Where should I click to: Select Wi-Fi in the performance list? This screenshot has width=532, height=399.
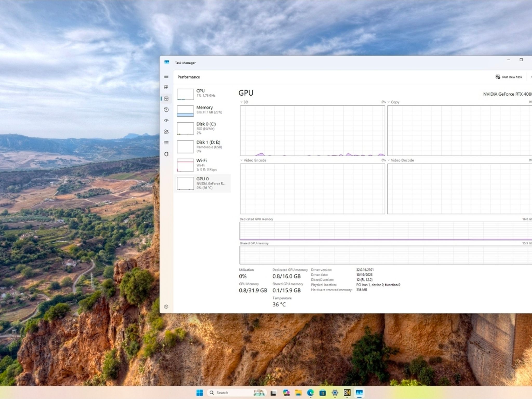[203, 165]
